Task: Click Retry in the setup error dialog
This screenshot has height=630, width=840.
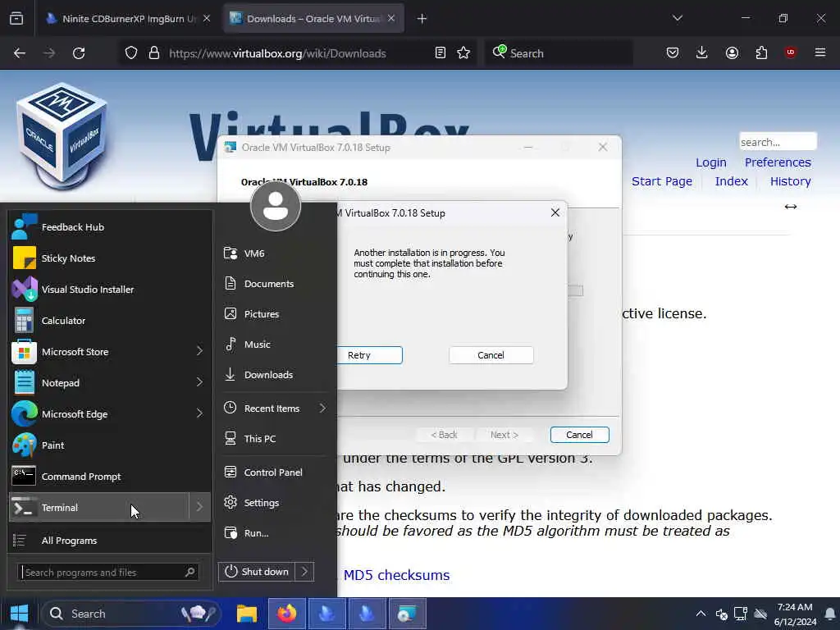Action: [370, 355]
